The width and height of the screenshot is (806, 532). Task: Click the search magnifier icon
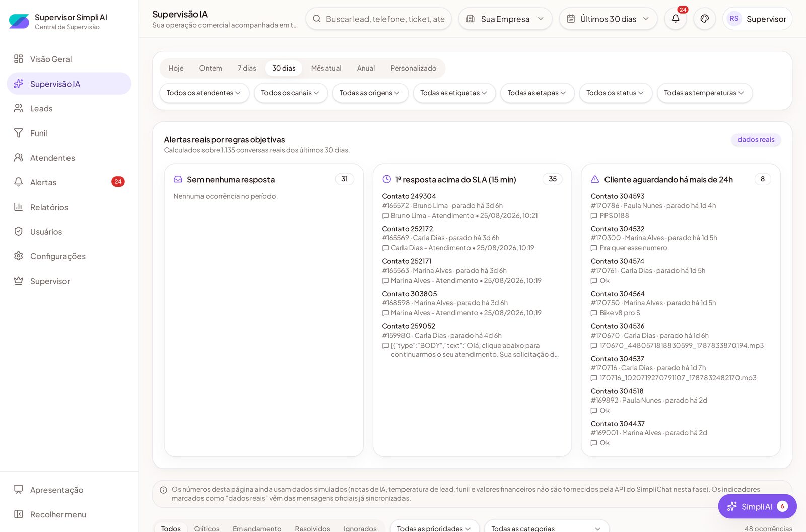click(x=317, y=19)
